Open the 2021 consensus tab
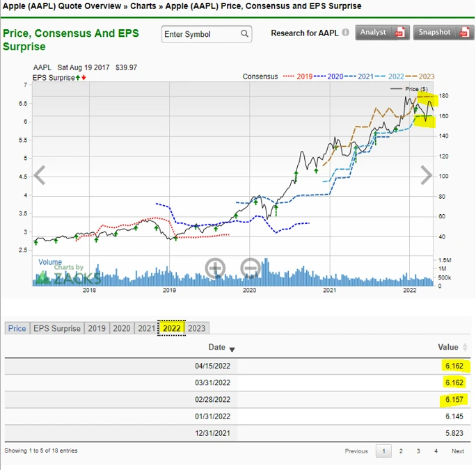476x470 pixels. click(146, 328)
